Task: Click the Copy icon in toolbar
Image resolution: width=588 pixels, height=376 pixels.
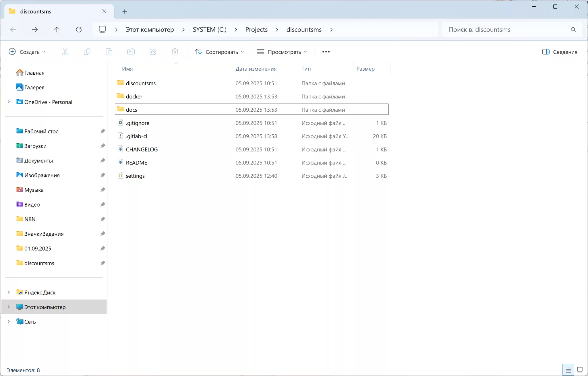Action: click(x=87, y=52)
